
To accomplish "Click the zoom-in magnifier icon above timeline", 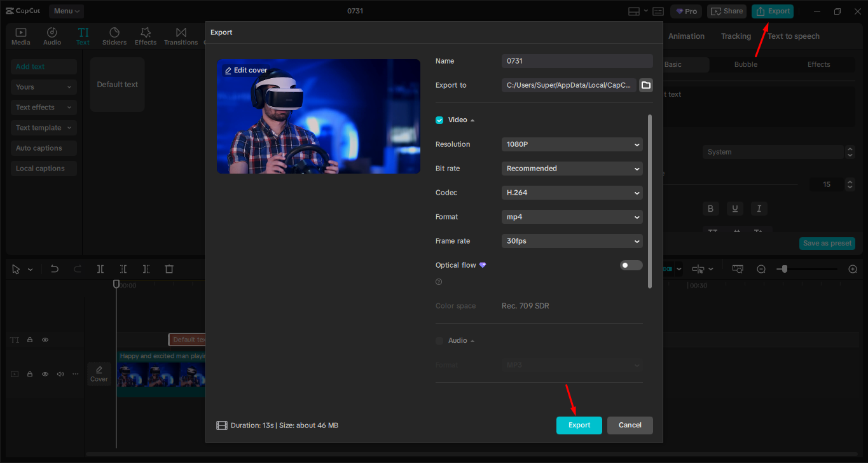I will pyautogui.click(x=853, y=269).
